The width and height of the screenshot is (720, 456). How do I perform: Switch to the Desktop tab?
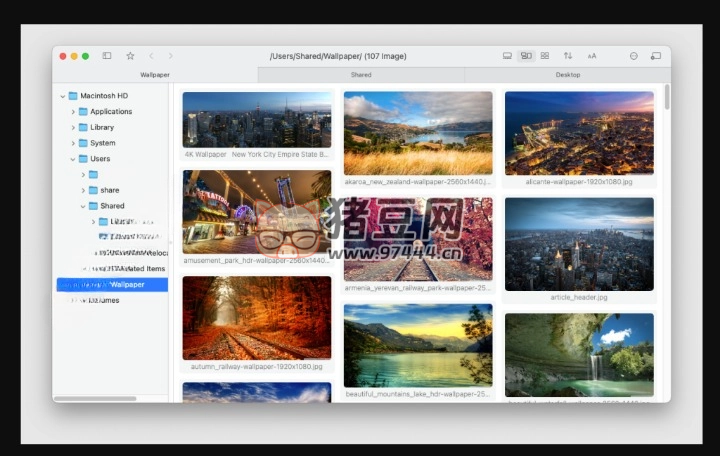click(567, 75)
